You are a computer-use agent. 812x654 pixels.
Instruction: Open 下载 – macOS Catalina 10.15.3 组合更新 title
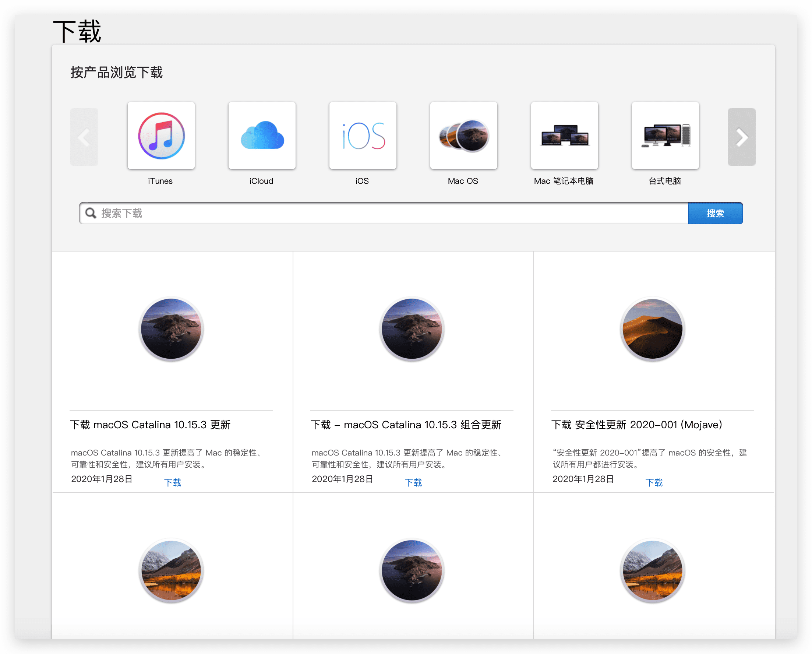[406, 425]
